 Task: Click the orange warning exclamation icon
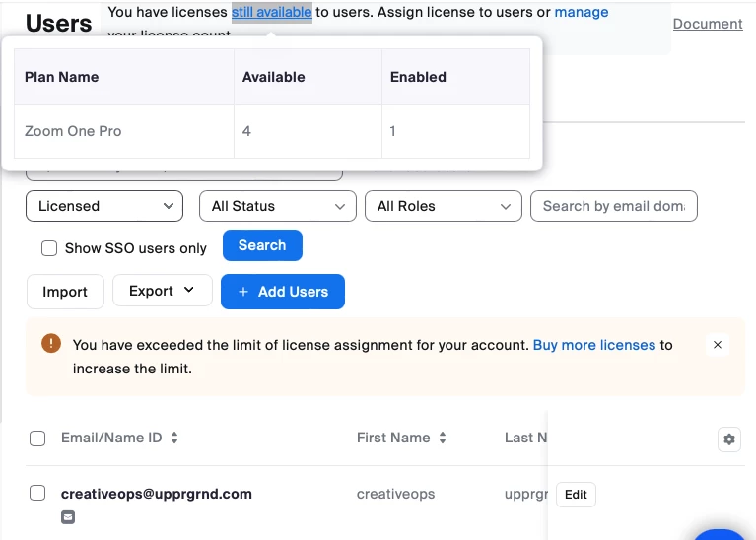pos(51,344)
